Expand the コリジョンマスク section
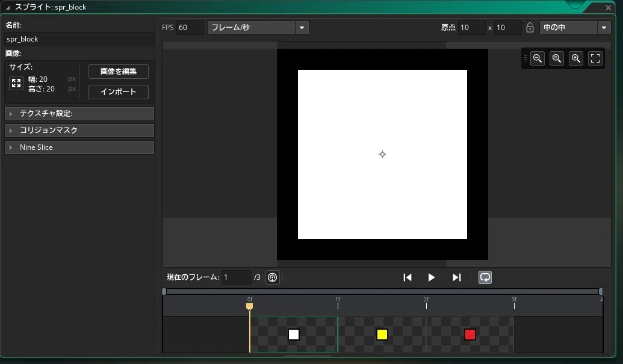 79,130
